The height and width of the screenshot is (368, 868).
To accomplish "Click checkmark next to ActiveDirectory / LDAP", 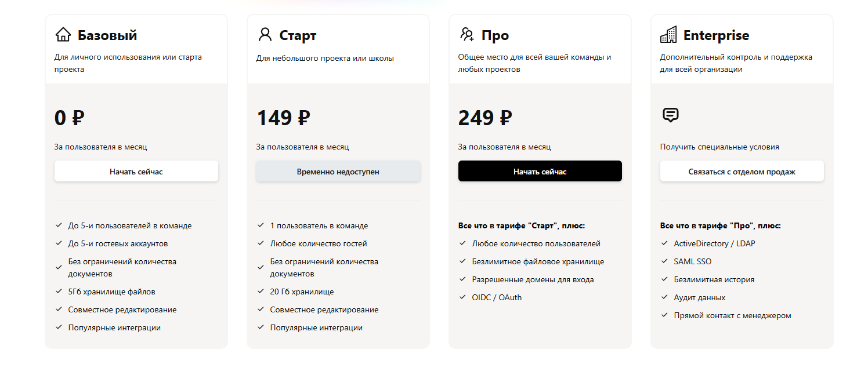I will click(x=664, y=243).
